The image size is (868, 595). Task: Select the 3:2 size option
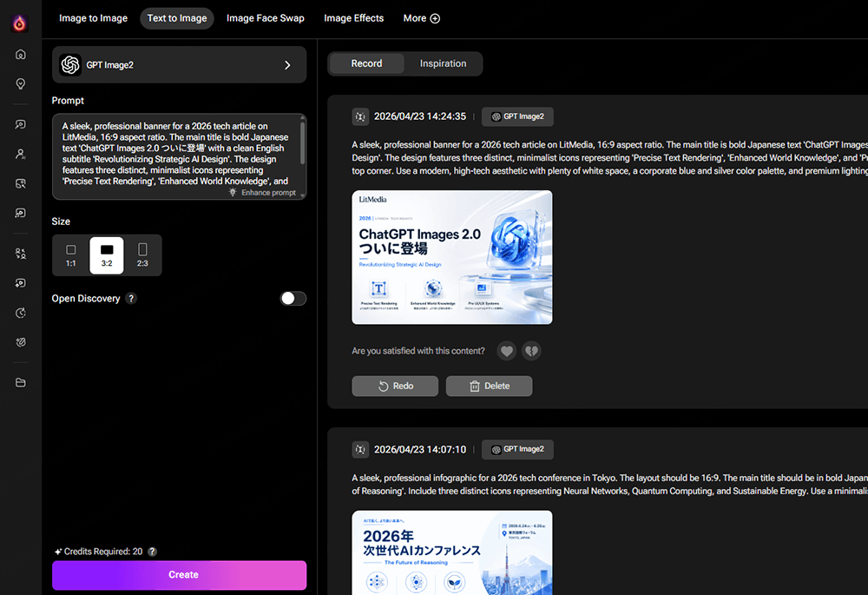107,255
